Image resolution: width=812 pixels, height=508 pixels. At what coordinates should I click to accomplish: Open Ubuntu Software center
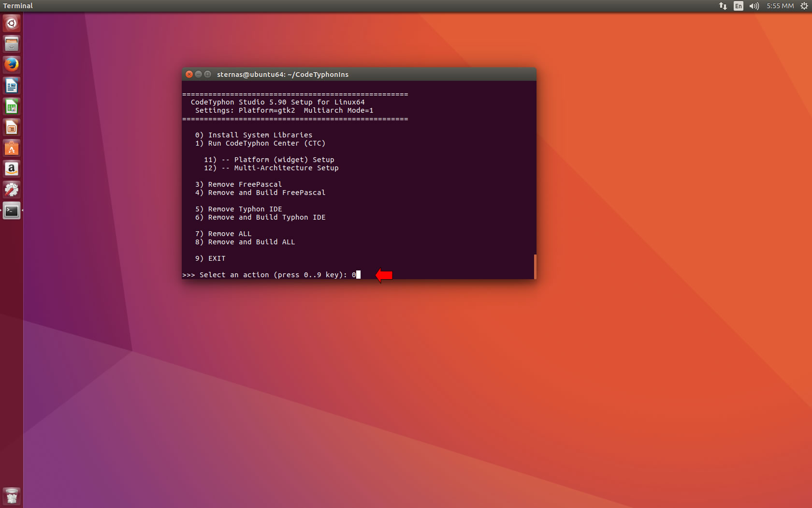click(12, 149)
